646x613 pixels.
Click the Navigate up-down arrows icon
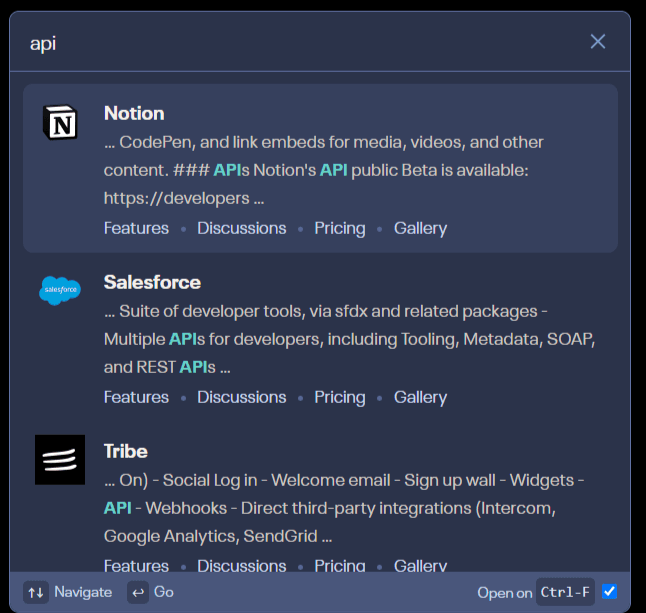(x=36, y=592)
